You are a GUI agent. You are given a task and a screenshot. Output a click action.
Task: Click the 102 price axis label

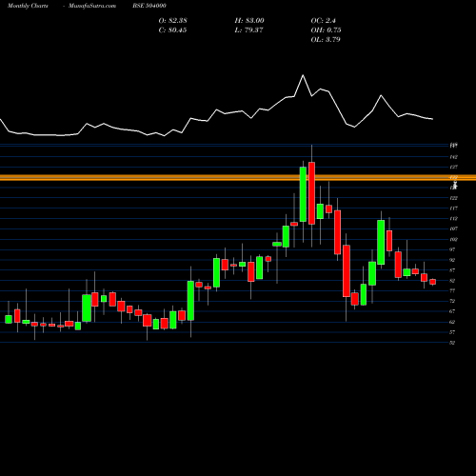tap(453, 239)
